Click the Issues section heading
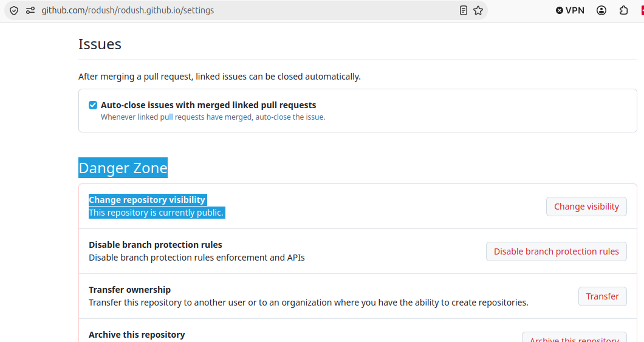This screenshot has height=342, width=644. pos(100,44)
